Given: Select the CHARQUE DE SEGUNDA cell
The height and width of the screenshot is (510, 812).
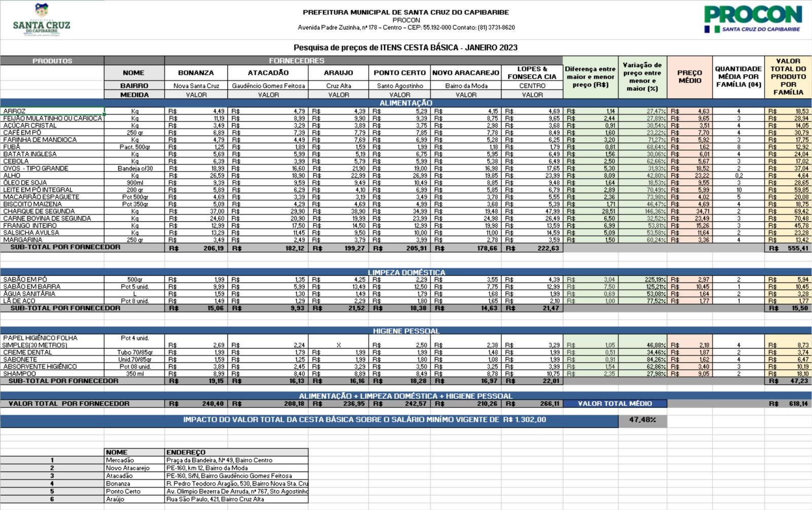Looking at the screenshot, I should click(x=52, y=211).
